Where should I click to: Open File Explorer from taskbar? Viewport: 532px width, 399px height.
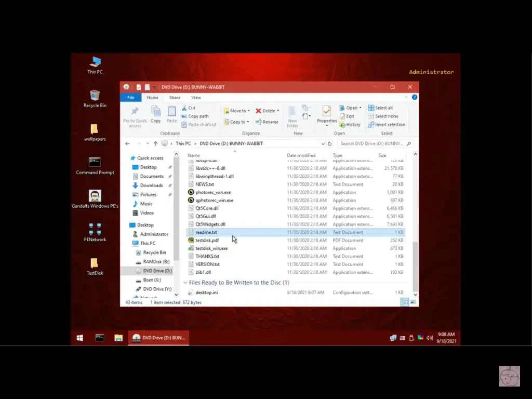(118, 338)
